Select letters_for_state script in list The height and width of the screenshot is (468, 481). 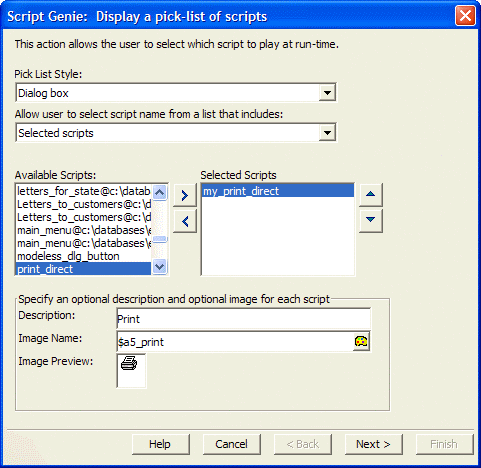click(x=84, y=191)
